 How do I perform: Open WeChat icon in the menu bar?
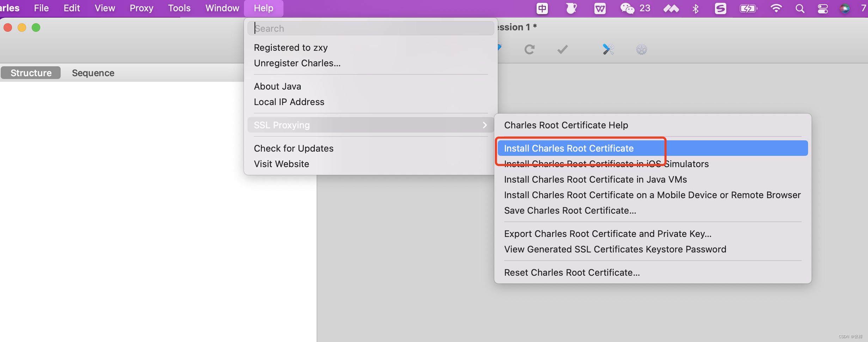coord(627,8)
